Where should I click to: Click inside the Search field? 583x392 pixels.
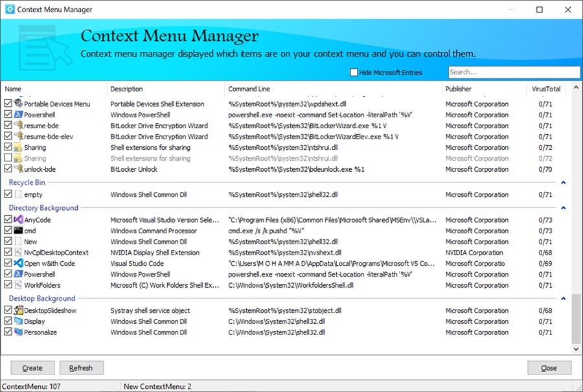[512, 72]
